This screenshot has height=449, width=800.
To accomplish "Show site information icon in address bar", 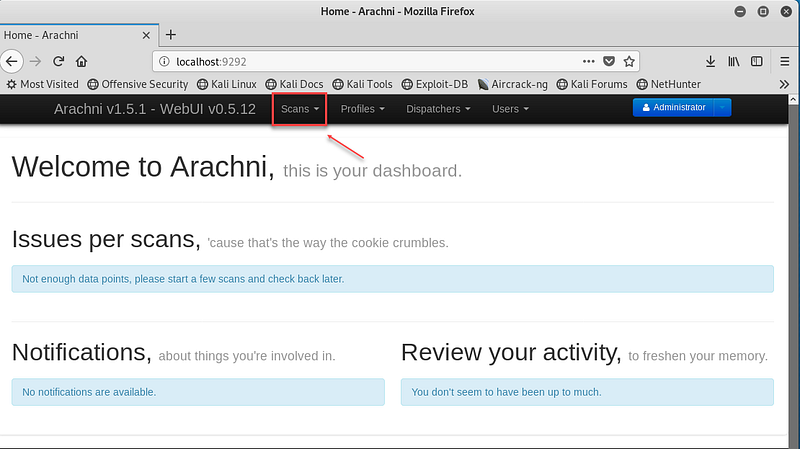I will point(164,62).
